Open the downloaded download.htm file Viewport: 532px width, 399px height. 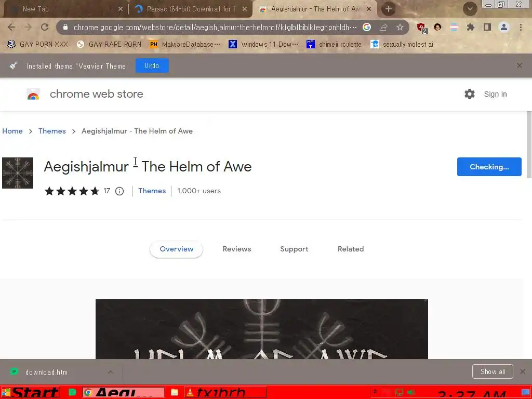point(47,372)
